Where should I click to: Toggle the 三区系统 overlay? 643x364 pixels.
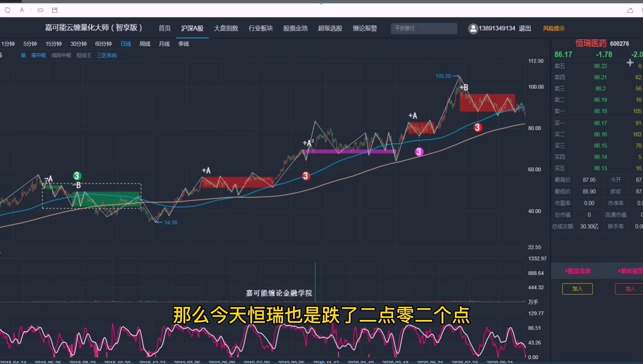point(107,55)
